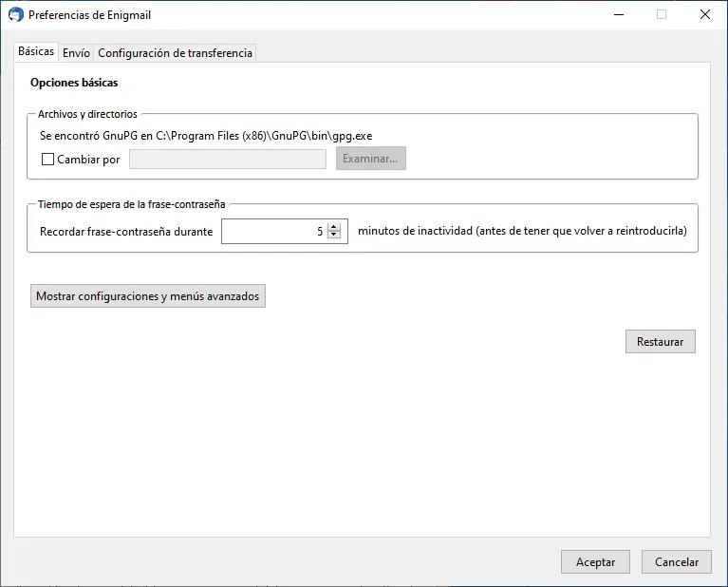728x587 pixels.
Task: Click the Enigmail icon in the title bar
Action: coord(15,15)
